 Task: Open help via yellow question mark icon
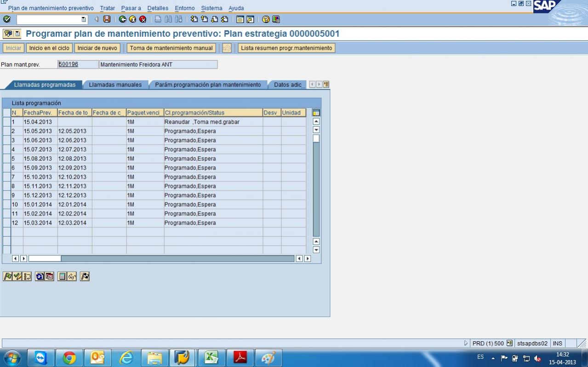tap(266, 19)
